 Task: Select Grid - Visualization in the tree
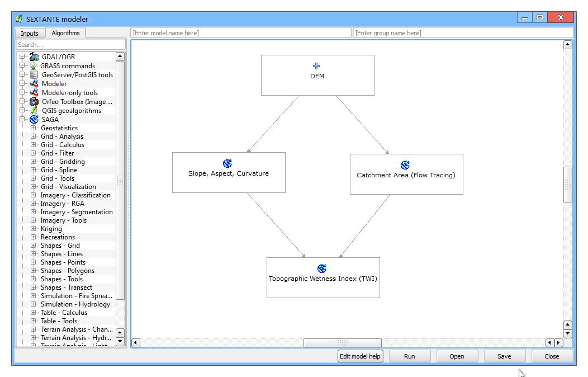[x=69, y=186]
